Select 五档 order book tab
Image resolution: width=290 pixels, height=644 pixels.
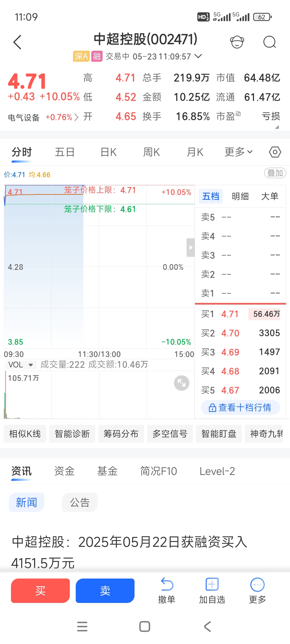point(211,196)
